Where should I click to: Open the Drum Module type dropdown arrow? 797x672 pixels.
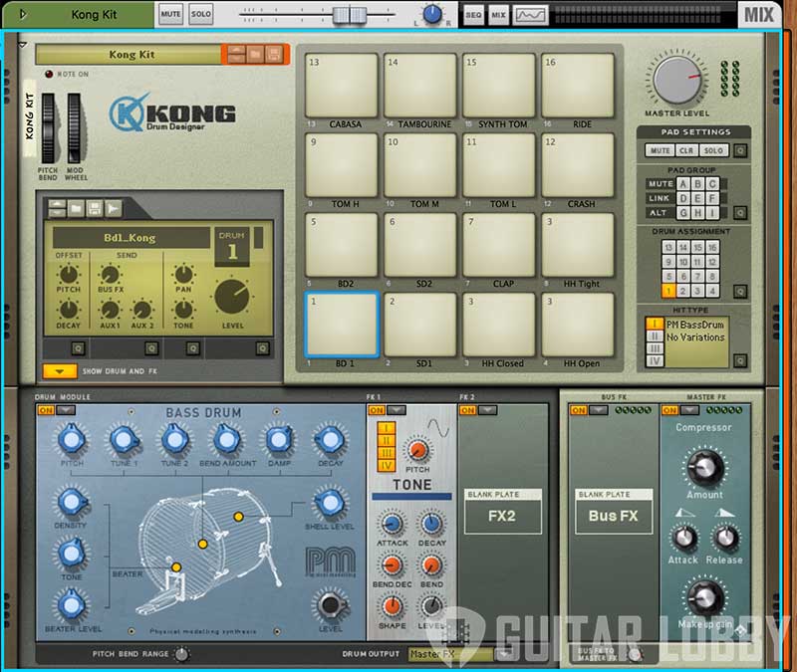pyautogui.click(x=65, y=410)
